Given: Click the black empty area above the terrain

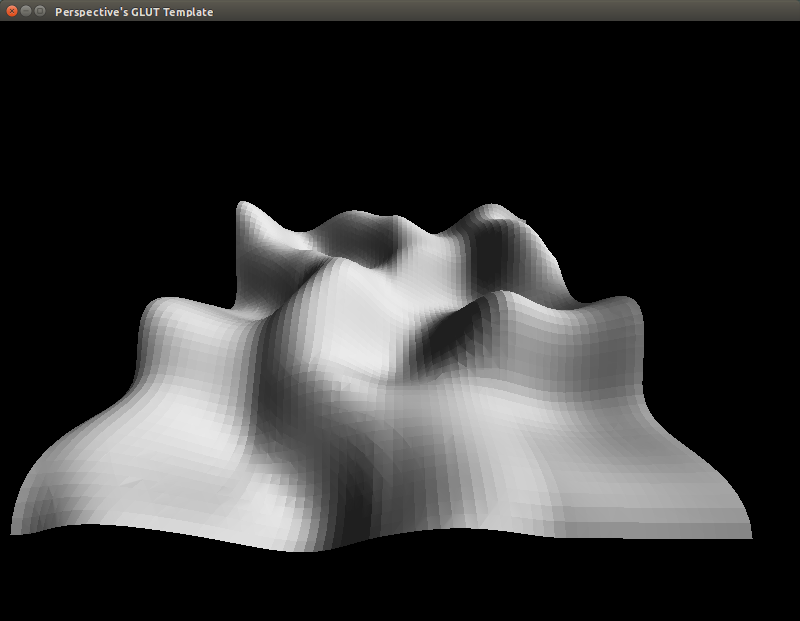Looking at the screenshot, I should click(x=400, y=100).
